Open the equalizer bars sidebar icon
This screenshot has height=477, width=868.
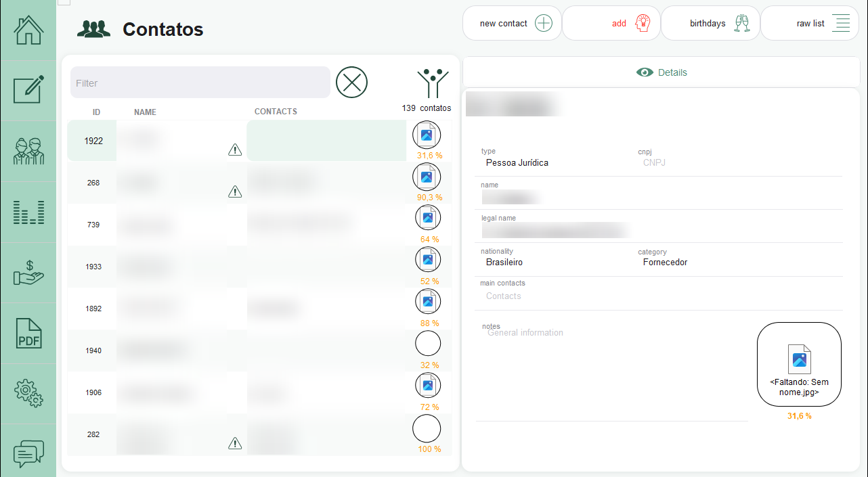coord(28,212)
